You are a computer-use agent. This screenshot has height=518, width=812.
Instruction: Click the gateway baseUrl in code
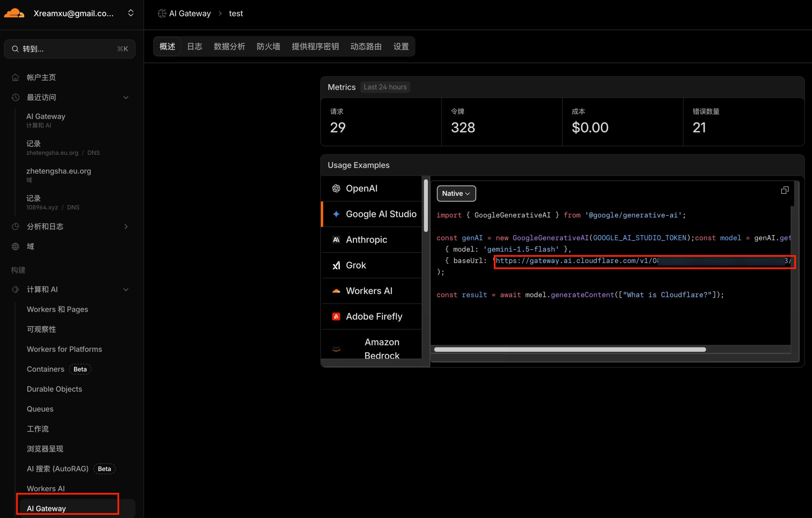(x=643, y=261)
